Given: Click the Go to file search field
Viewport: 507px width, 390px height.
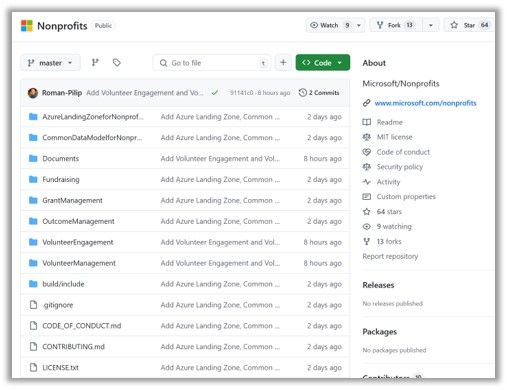Looking at the screenshot, I should 212,63.
